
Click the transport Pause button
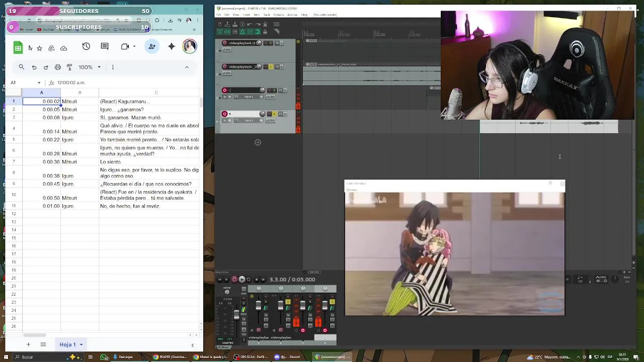pos(263,280)
